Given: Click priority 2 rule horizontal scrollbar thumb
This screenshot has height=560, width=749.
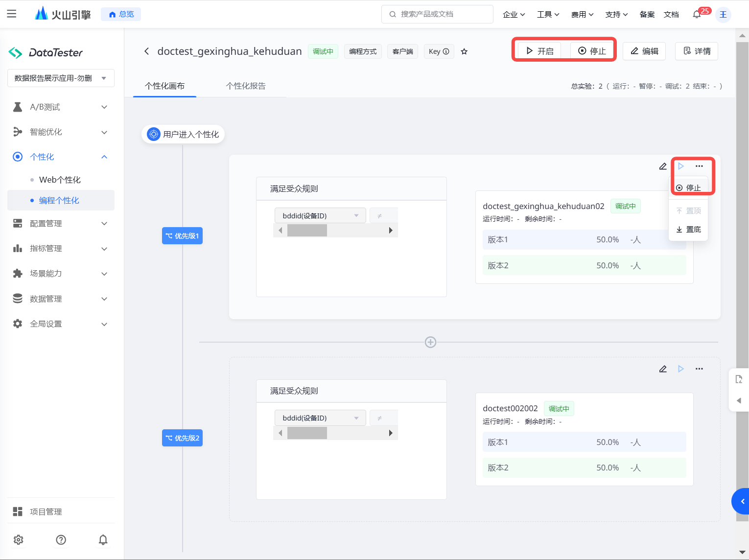Looking at the screenshot, I should [307, 433].
